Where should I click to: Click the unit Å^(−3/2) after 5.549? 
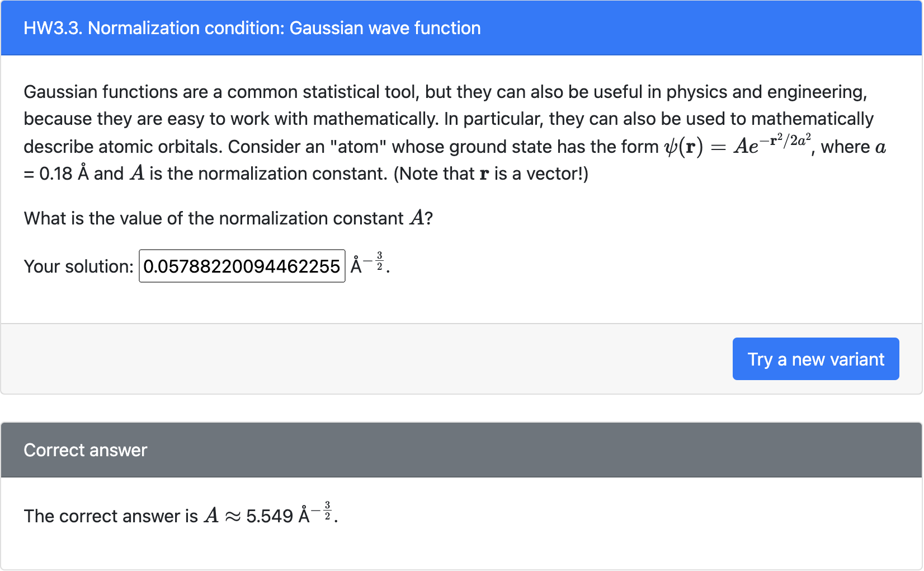tap(313, 514)
